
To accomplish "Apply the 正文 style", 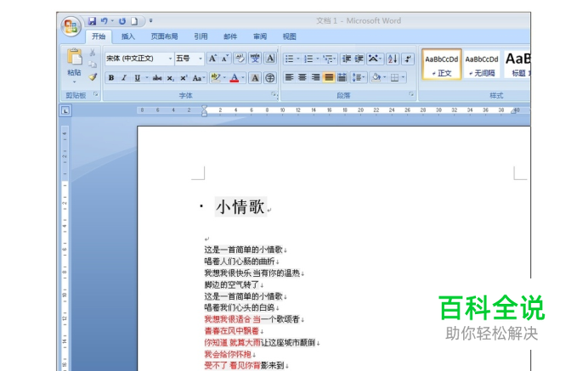I will [x=441, y=64].
